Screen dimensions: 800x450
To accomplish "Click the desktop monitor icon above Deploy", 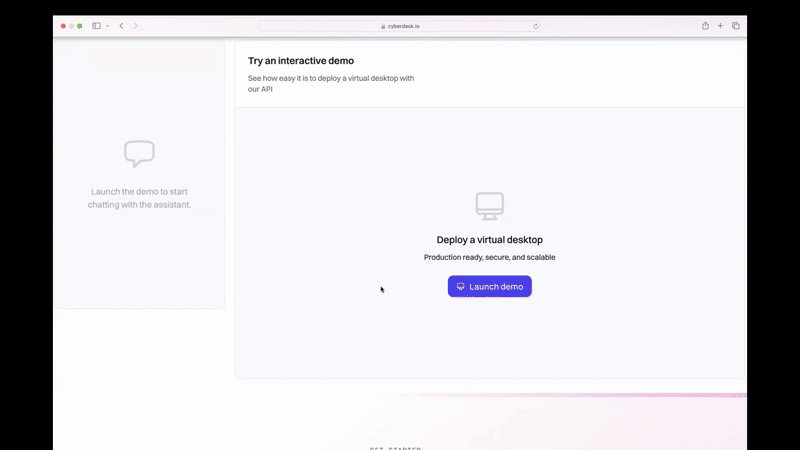I will pos(490,206).
